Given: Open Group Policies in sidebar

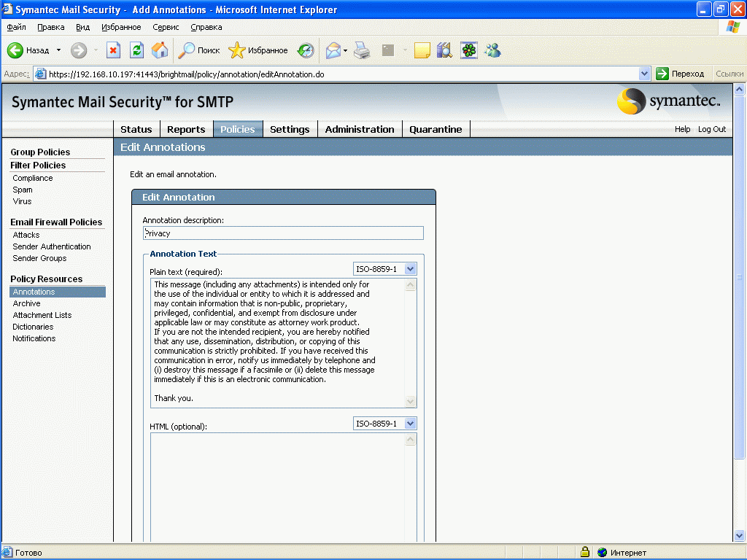Looking at the screenshot, I should point(40,152).
